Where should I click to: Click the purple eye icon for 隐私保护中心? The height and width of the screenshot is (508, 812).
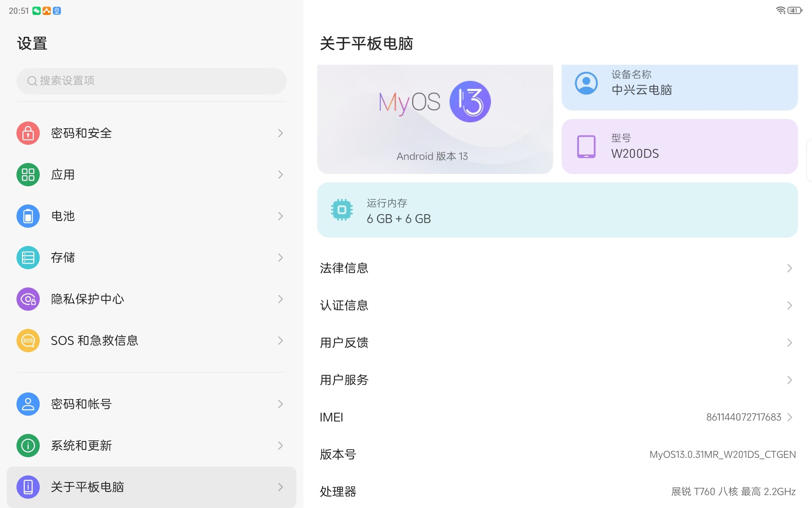click(28, 299)
